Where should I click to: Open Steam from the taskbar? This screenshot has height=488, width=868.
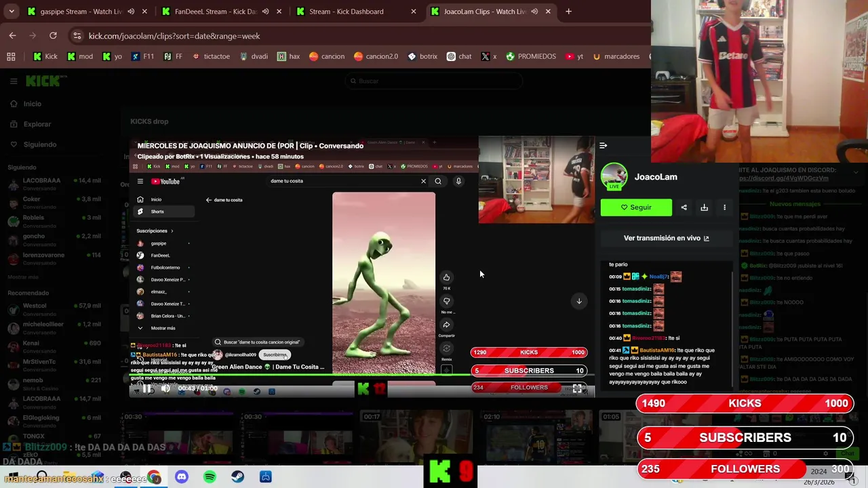(237, 477)
